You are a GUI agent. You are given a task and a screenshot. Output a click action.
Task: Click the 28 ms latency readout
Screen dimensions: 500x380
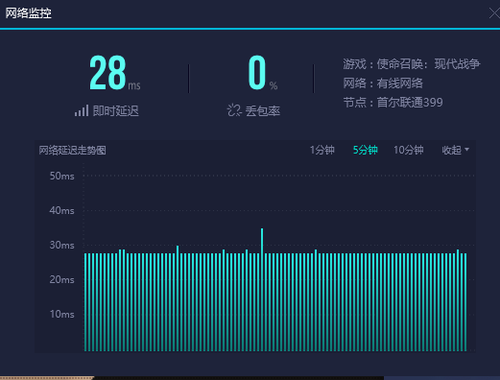tap(115, 73)
